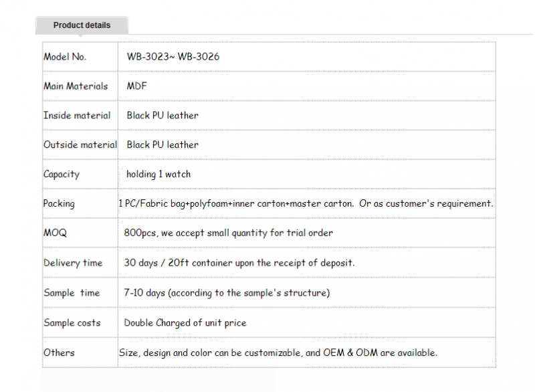Click the MOQ row label
The width and height of the screenshot is (535, 392).
pyautogui.click(x=55, y=233)
